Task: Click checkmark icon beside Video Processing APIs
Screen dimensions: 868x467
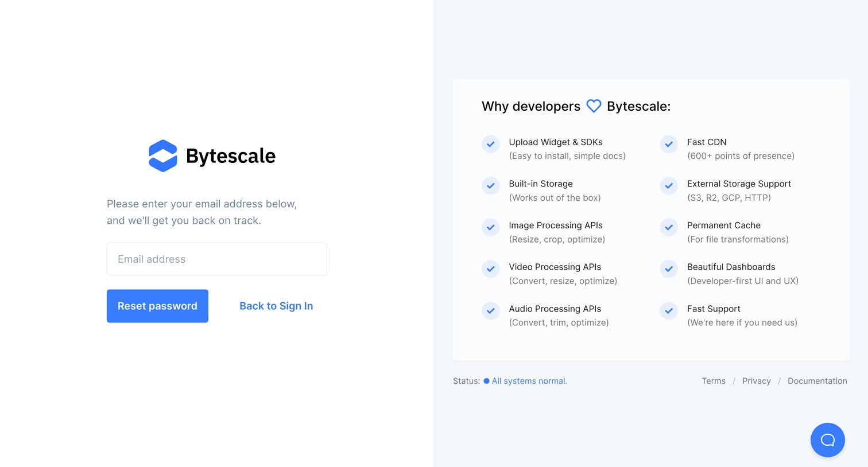Action: click(490, 269)
